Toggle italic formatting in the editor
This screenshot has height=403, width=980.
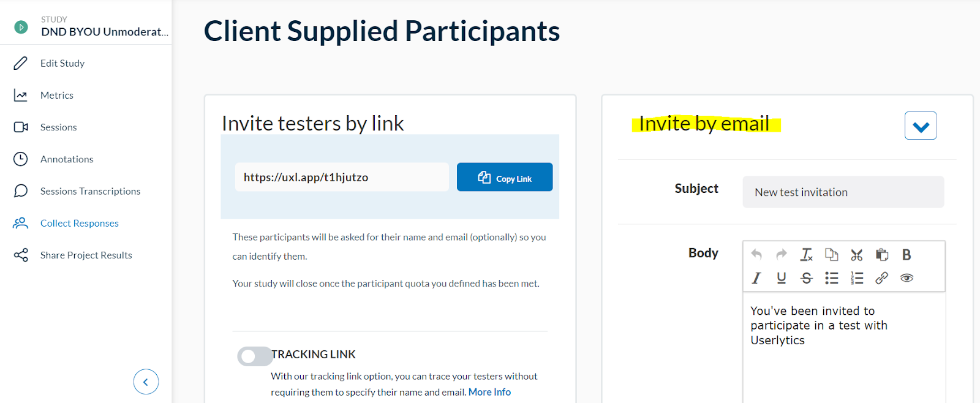pyautogui.click(x=756, y=277)
